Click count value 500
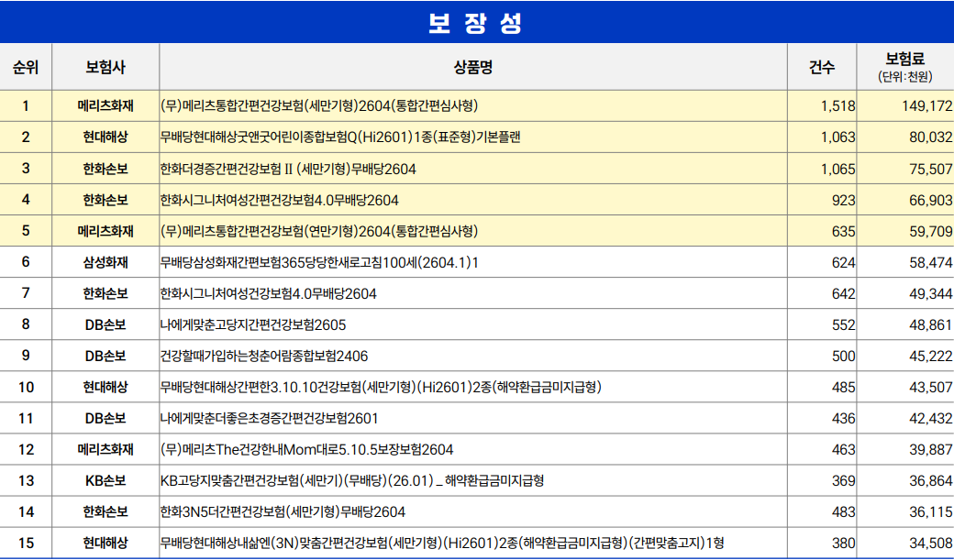Image resolution: width=954 pixels, height=560 pixels. pos(843,357)
